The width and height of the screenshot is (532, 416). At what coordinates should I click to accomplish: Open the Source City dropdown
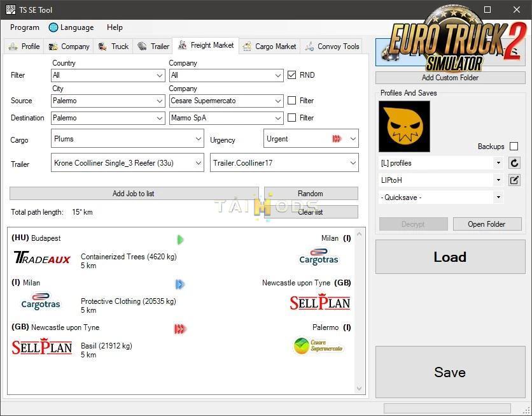coord(108,101)
